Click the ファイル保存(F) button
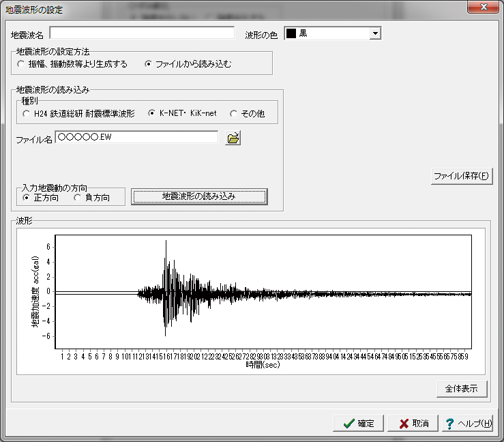 [462, 176]
